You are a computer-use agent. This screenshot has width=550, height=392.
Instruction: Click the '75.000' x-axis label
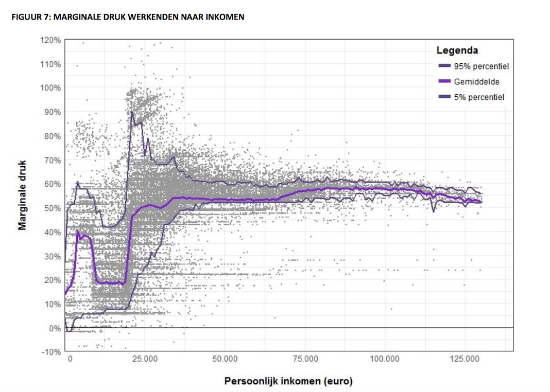tap(305, 359)
